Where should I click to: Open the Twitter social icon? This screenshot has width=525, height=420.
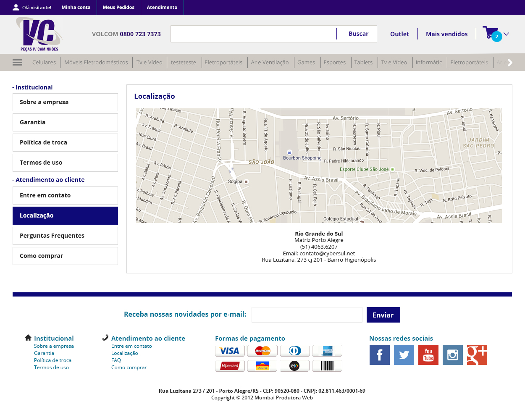404,355
